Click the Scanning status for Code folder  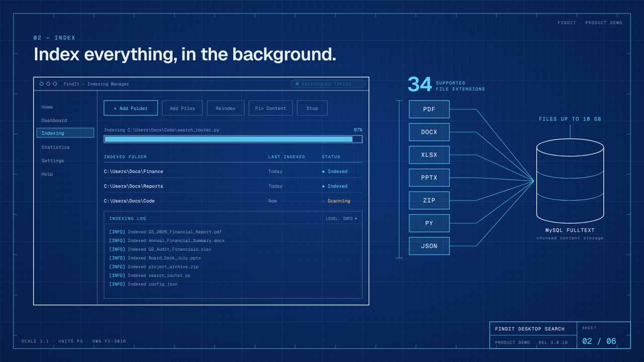click(336, 201)
